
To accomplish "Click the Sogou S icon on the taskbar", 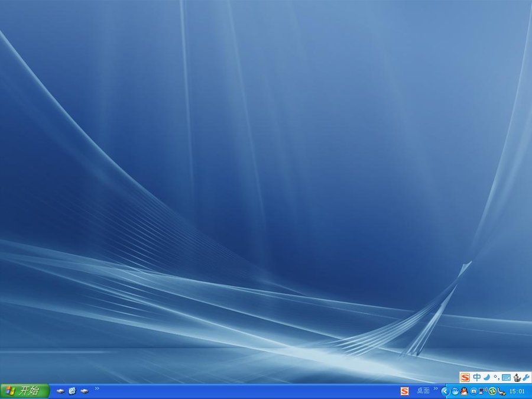I will (x=404, y=391).
